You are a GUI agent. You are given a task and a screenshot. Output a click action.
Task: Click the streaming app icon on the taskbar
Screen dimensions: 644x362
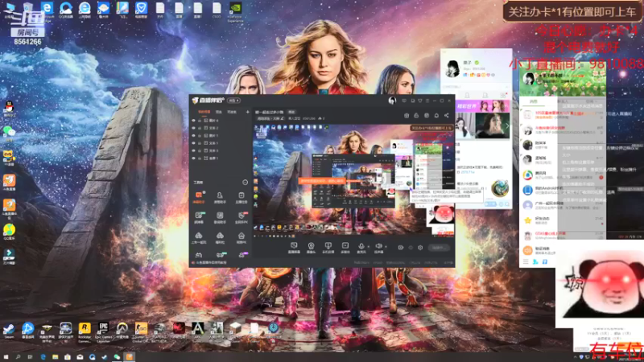coord(129,357)
